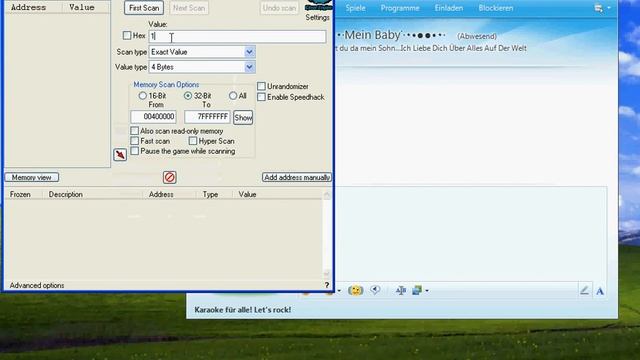640x360 pixels.
Task: Select the 32-Bit radio button
Action: 188,96
